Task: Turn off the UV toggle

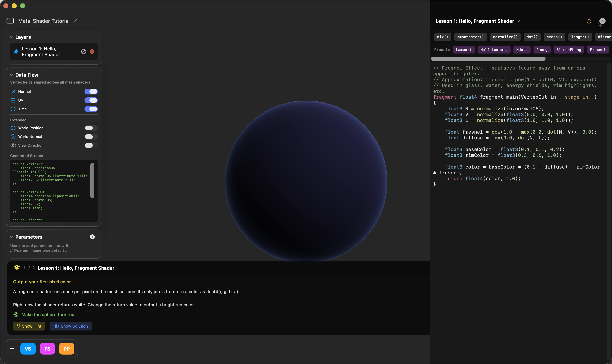Action: tap(91, 100)
